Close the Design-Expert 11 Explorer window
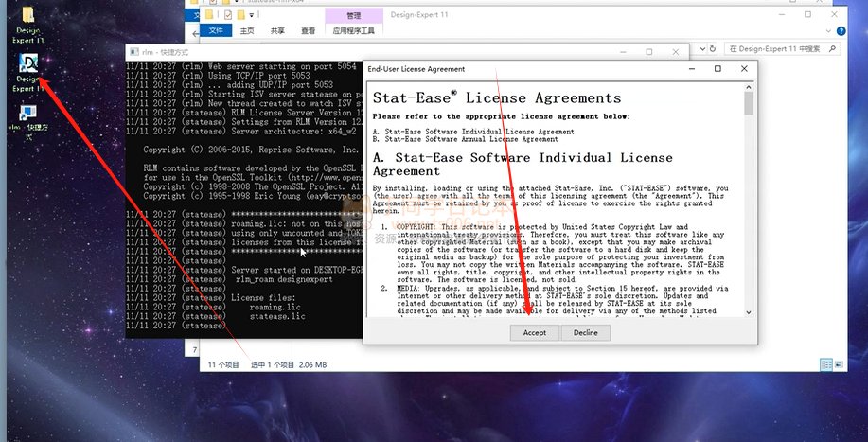This screenshot has height=442, width=868. [834, 14]
